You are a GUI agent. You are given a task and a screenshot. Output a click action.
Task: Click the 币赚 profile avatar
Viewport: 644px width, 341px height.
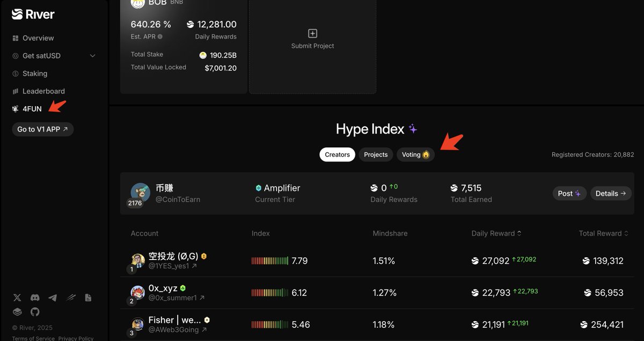tap(140, 193)
